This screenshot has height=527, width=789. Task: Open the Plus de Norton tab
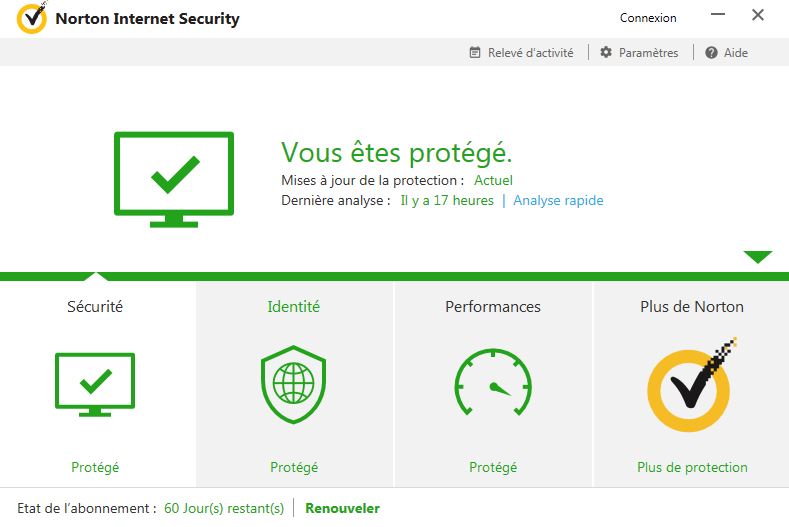(692, 307)
